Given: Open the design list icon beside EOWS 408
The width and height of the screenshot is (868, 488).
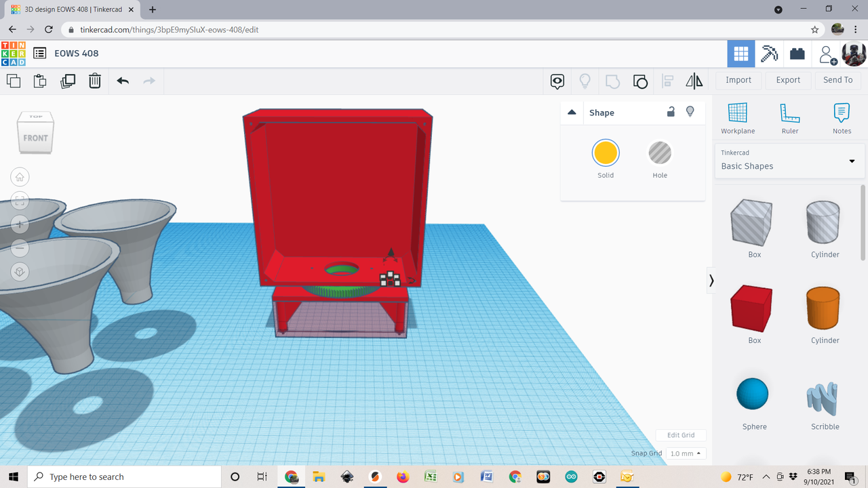Looking at the screenshot, I should click(x=40, y=54).
